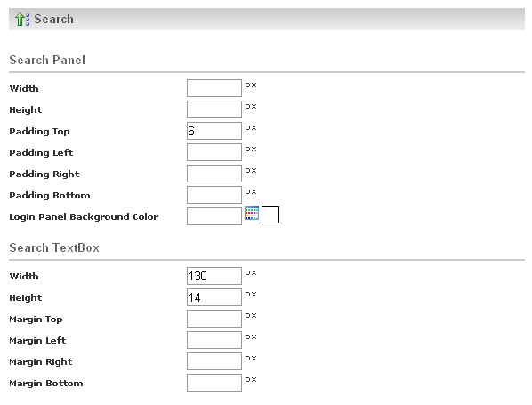
Task: Focus the Login Panel Background Color field
Action: coord(214,216)
